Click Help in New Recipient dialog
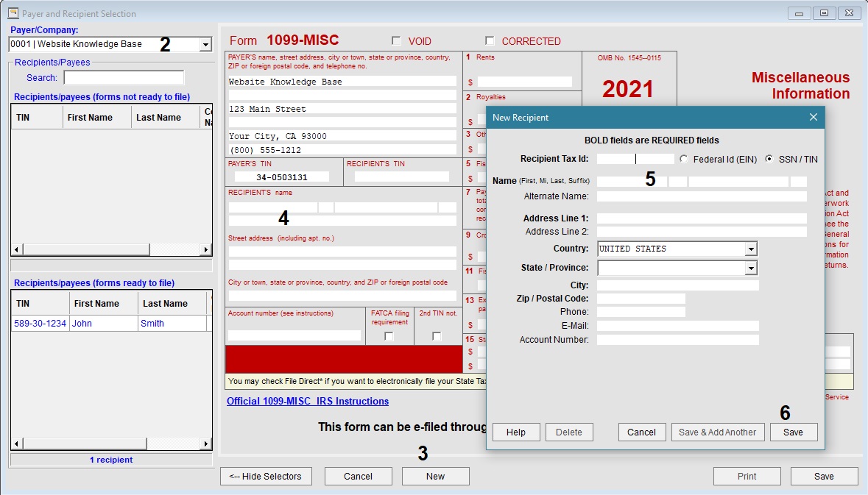The height and width of the screenshot is (495, 868). click(516, 432)
